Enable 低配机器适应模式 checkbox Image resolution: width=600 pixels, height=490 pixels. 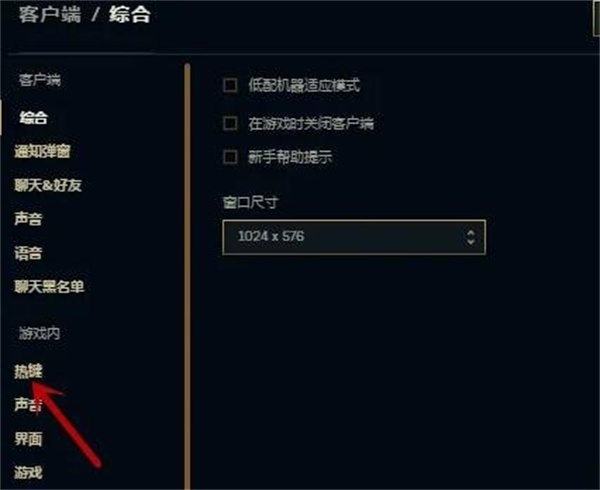coord(230,85)
